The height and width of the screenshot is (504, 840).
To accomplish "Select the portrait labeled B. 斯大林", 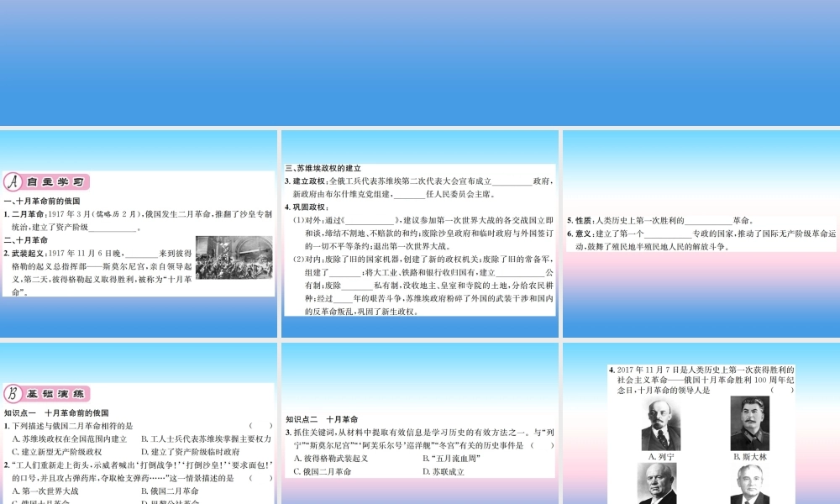I will 750,423.
